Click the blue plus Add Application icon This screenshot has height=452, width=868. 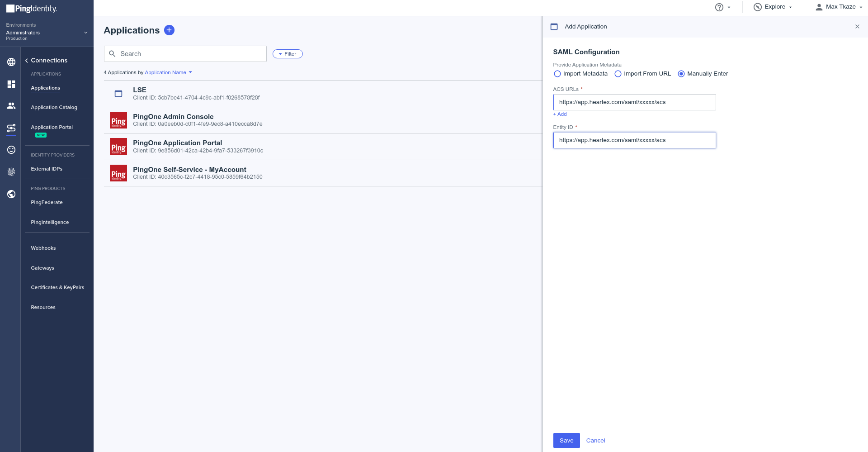click(169, 30)
